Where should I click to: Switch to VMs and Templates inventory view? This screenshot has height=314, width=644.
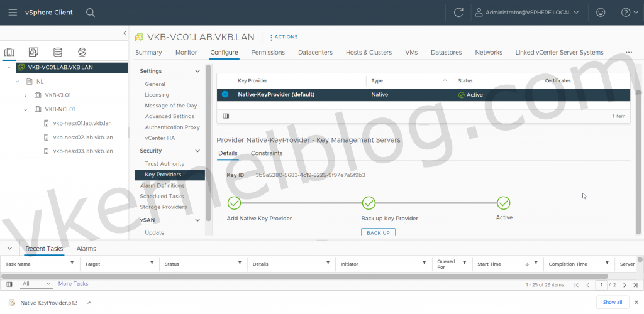(x=33, y=52)
